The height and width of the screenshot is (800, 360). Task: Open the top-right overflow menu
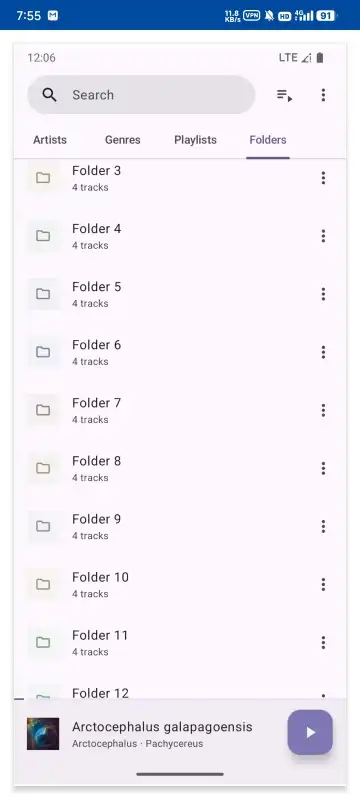click(x=323, y=95)
